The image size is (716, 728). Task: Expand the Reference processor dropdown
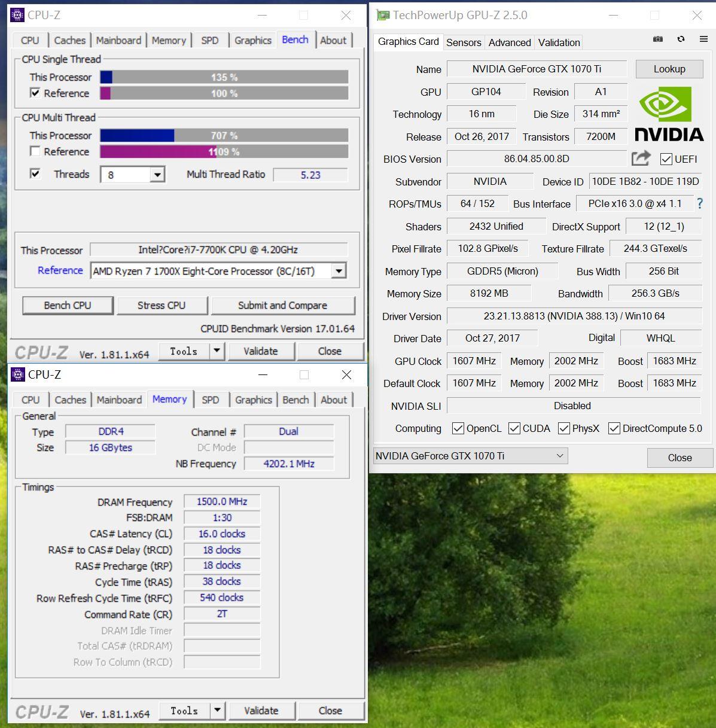pos(339,271)
